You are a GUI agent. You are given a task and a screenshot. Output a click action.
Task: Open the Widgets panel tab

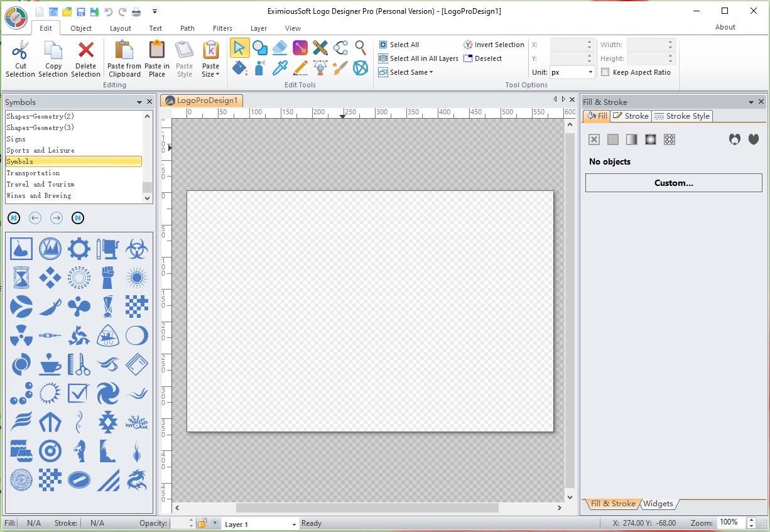point(658,504)
